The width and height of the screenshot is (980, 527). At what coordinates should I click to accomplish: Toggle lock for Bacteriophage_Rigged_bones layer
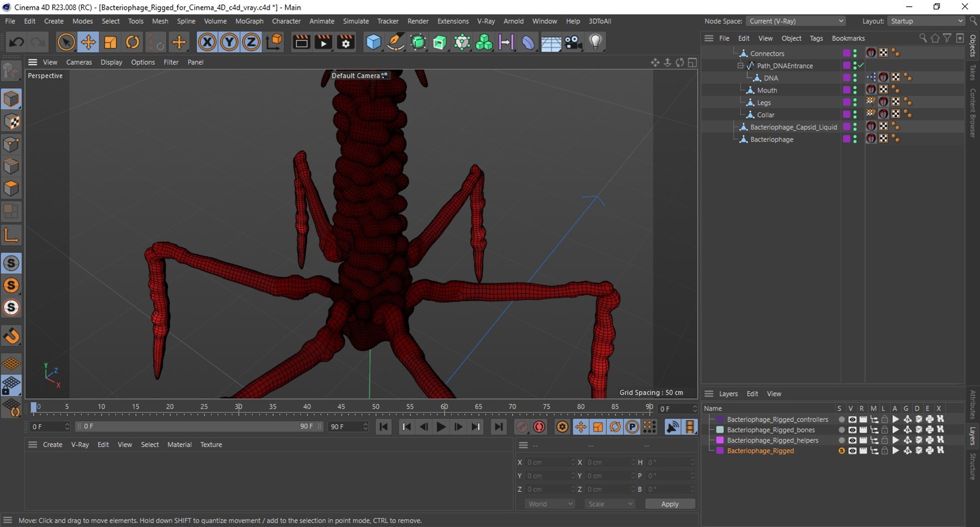[885, 430]
